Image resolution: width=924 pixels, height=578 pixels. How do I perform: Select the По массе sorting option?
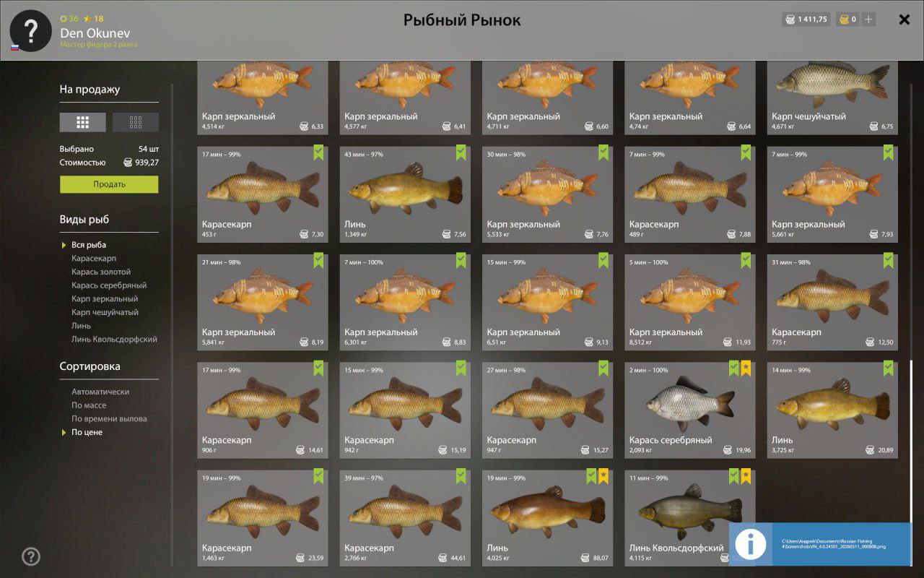coord(89,405)
